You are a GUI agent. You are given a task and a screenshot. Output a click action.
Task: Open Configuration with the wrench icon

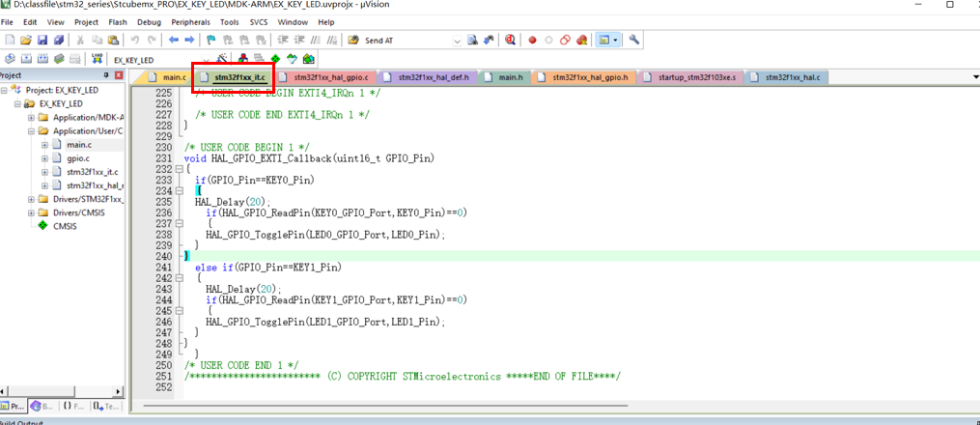(633, 40)
